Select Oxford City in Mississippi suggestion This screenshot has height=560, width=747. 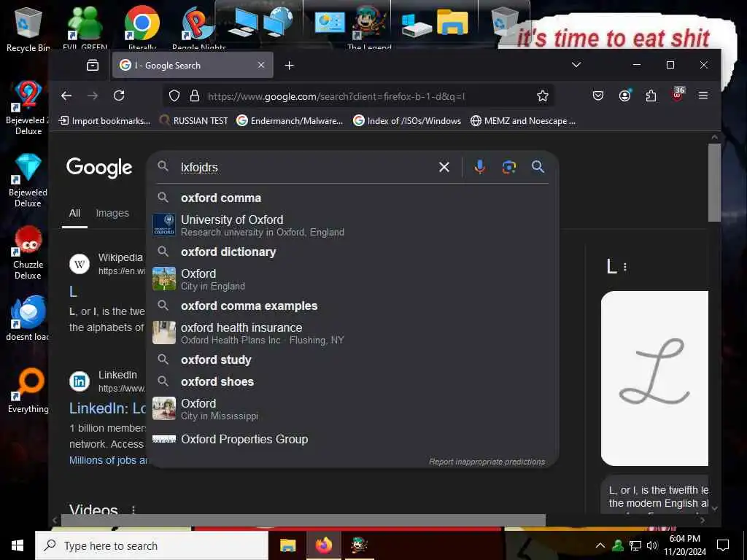click(352, 408)
